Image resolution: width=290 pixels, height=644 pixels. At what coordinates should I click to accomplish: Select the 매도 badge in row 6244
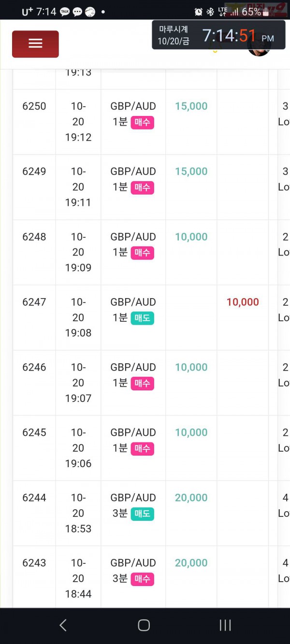[142, 514]
